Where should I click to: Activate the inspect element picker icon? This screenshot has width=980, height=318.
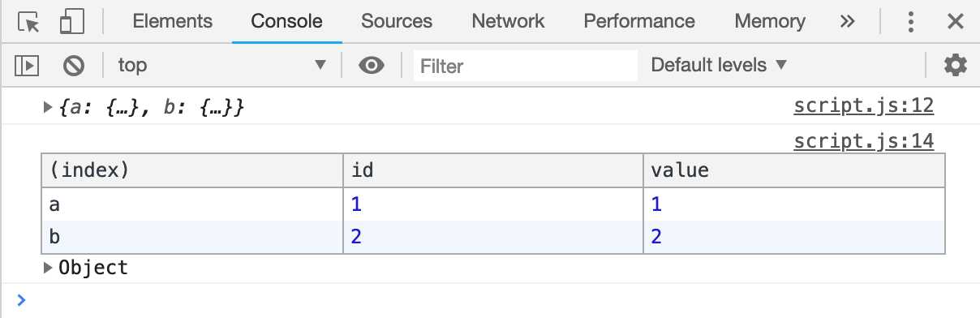(x=28, y=22)
